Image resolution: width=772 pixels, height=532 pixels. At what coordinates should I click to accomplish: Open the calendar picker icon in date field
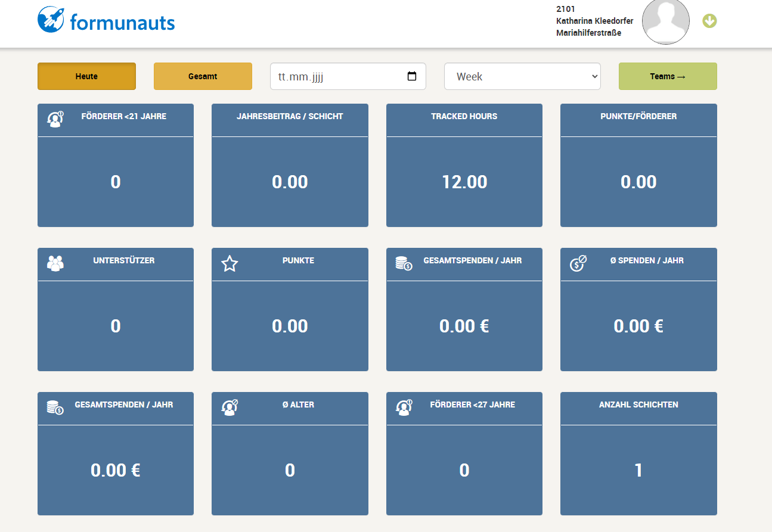[x=412, y=76]
